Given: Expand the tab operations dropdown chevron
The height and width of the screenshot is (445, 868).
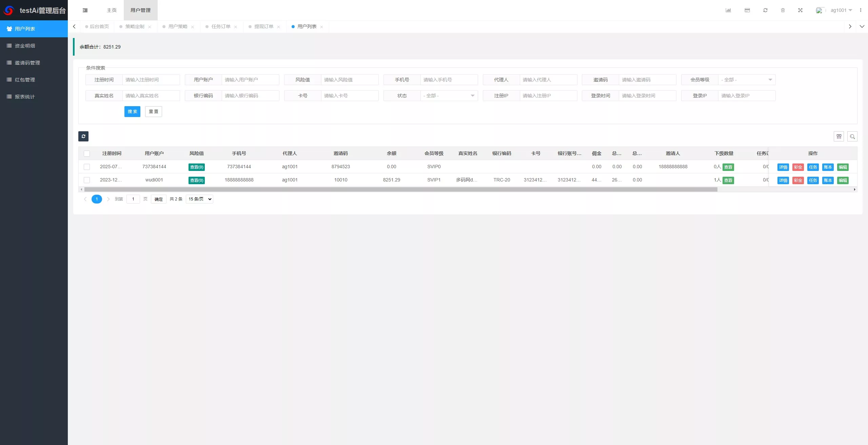Looking at the screenshot, I should coord(862,26).
